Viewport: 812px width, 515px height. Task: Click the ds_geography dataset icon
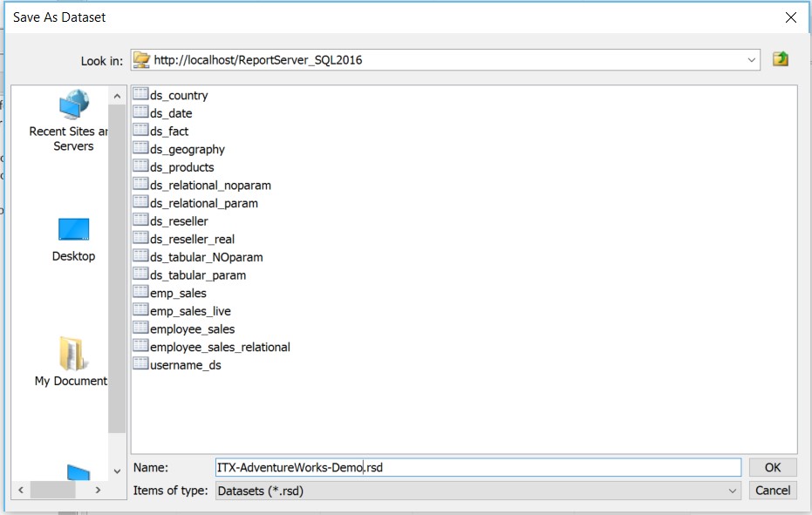[141, 147]
